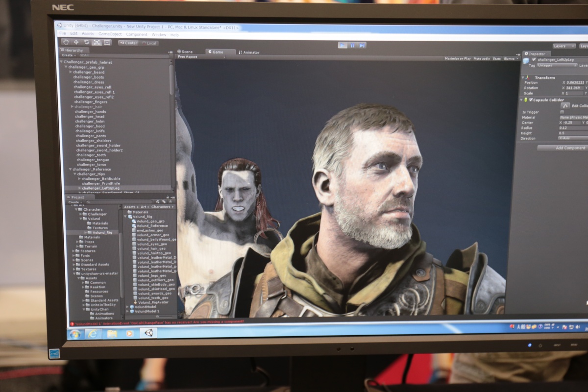Open the File menu
Image resolution: width=588 pixels, height=392 pixels.
click(x=62, y=34)
